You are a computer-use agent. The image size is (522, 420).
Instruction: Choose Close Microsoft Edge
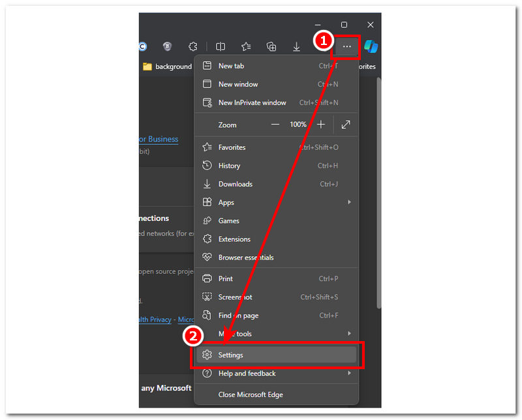click(276, 395)
